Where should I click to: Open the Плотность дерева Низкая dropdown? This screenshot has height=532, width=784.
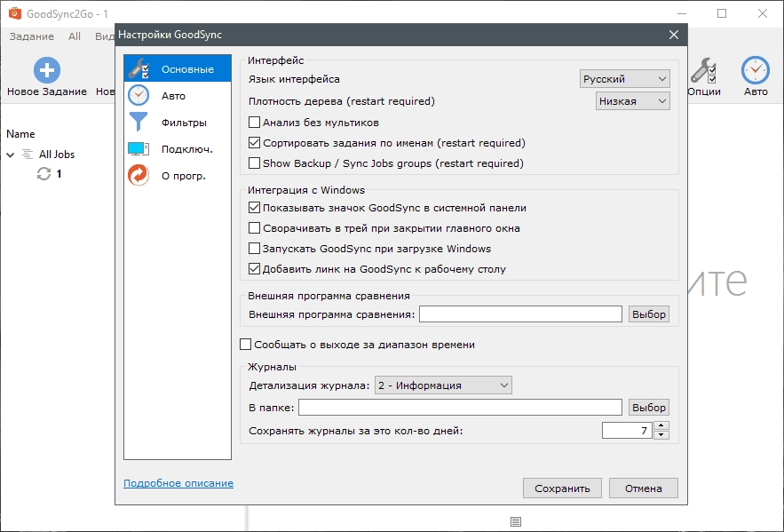click(632, 101)
